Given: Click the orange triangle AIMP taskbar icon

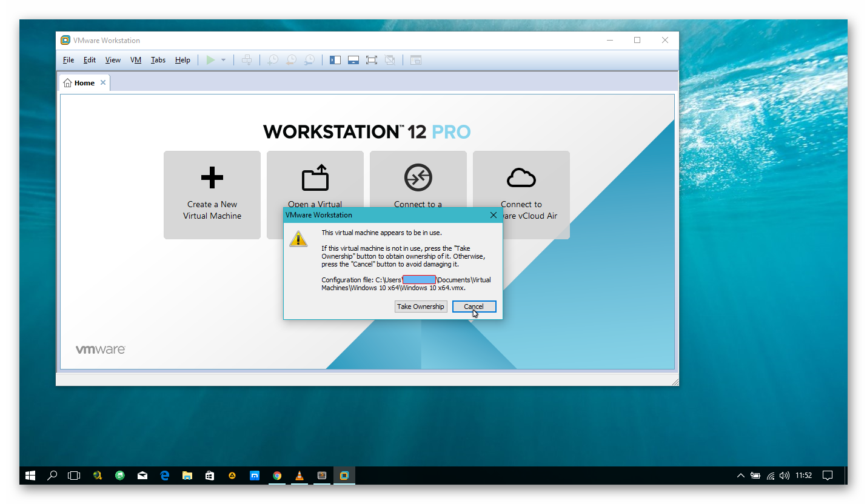Looking at the screenshot, I should coord(232,476).
